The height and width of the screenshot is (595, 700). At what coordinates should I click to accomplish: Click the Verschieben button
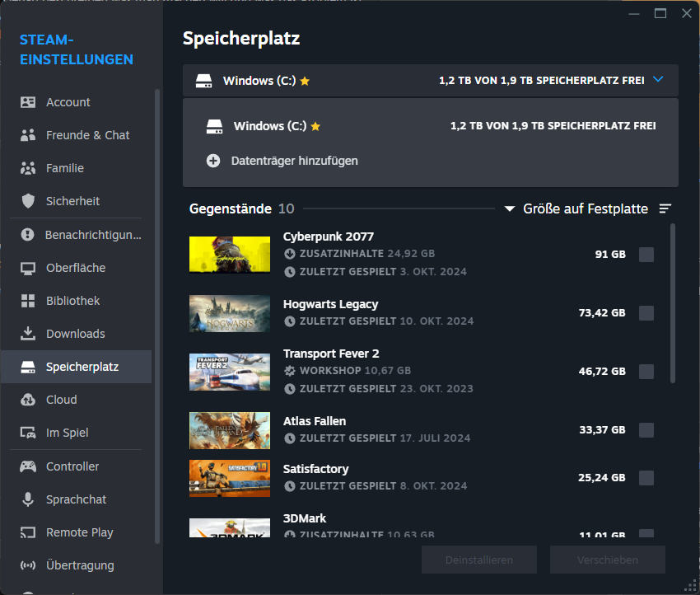point(608,560)
